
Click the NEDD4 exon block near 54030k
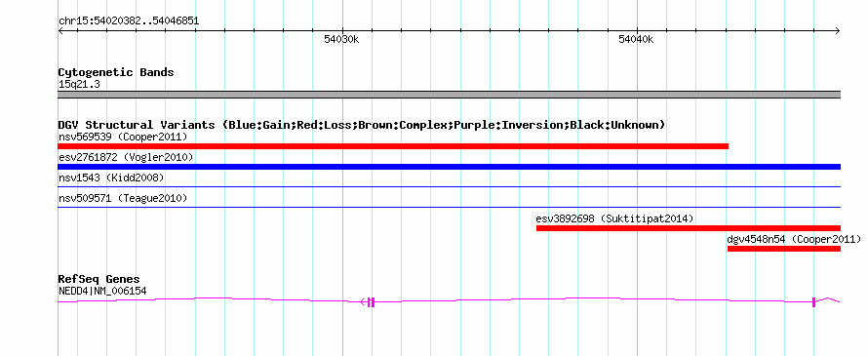point(372,301)
